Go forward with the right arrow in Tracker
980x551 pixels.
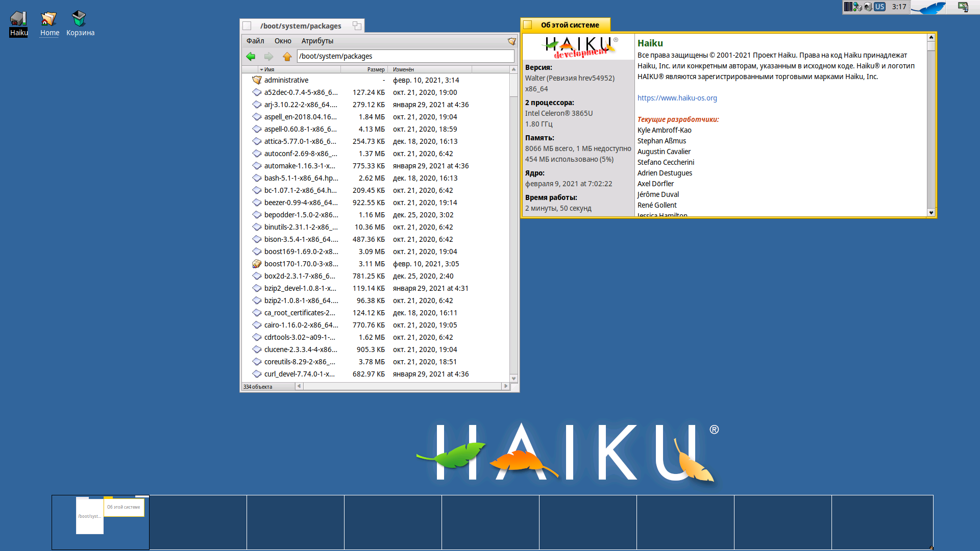(x=269, y=57)
